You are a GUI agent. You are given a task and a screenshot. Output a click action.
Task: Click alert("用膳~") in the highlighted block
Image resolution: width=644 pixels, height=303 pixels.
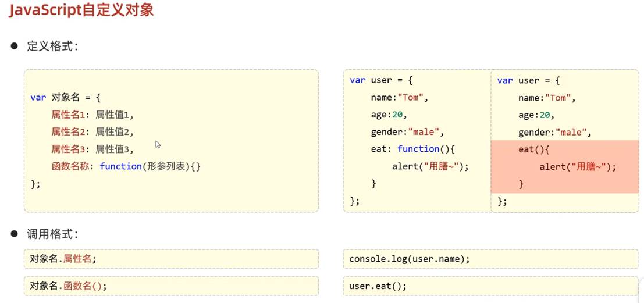(x=578, y=167)
